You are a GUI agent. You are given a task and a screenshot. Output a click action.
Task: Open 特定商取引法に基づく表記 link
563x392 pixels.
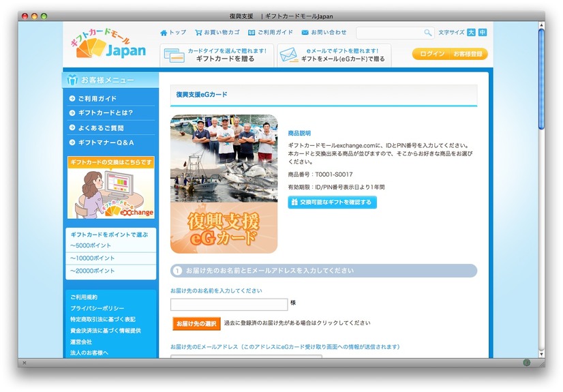pos(103,319)
